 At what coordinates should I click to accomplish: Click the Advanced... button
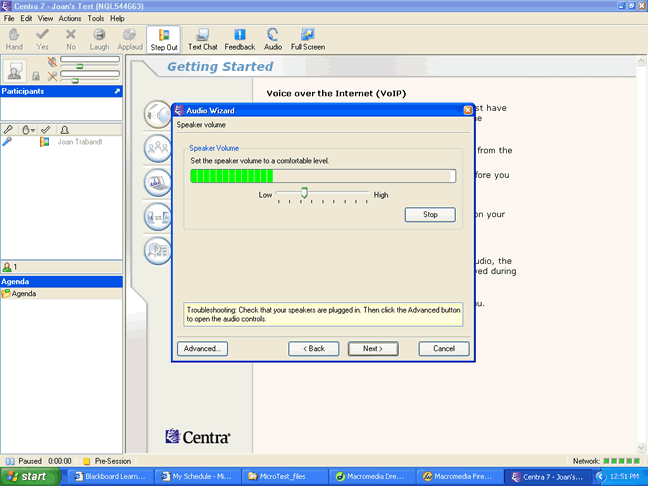click(x=202, y=348)
